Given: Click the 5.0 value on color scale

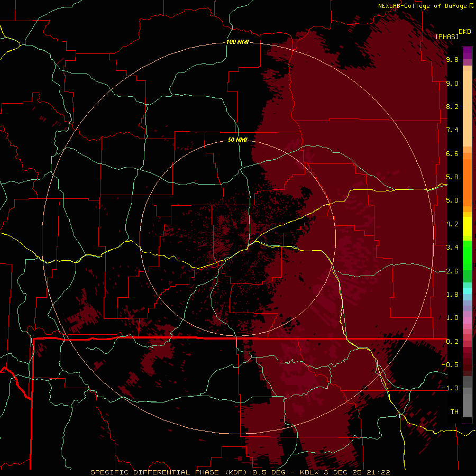Looking at the screenshot, I should [x=452, y=200].
